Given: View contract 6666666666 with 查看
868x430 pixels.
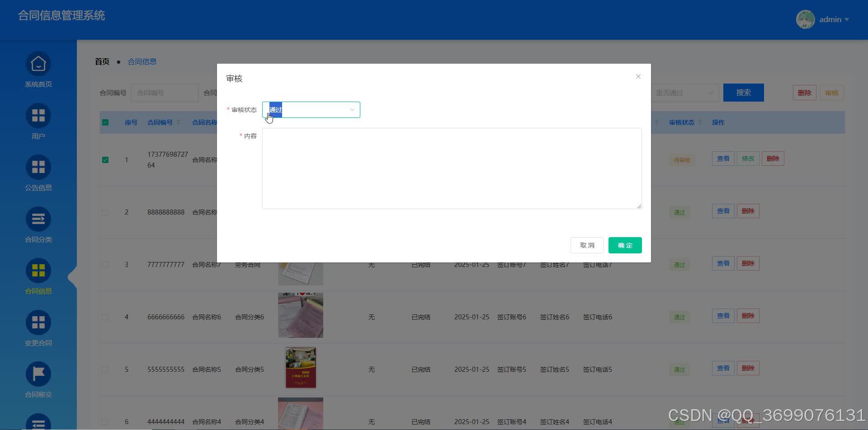Looking at the screenshot, I should [723, 316].
